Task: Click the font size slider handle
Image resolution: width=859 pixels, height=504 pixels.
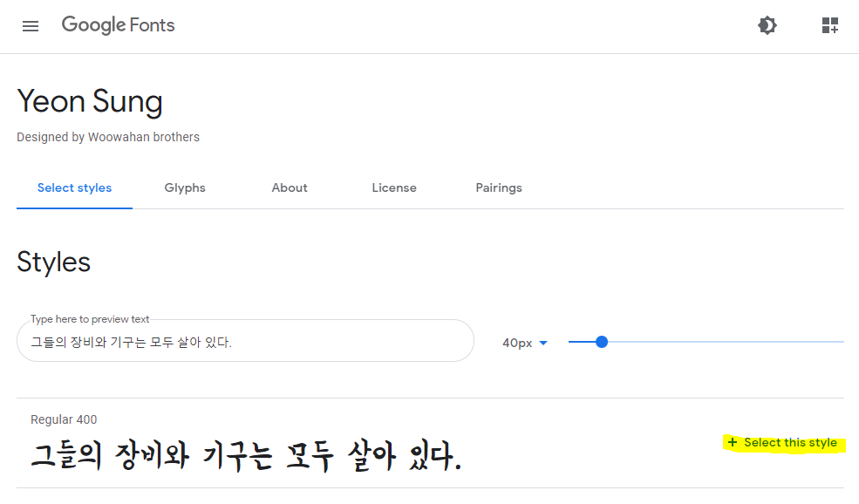Action: pyautogui.click(x=602, y=342)
